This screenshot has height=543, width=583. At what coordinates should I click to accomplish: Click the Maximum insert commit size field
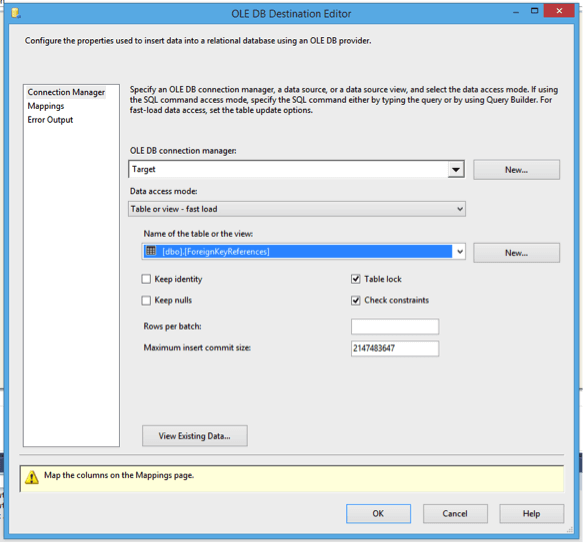tap(395, 348)
